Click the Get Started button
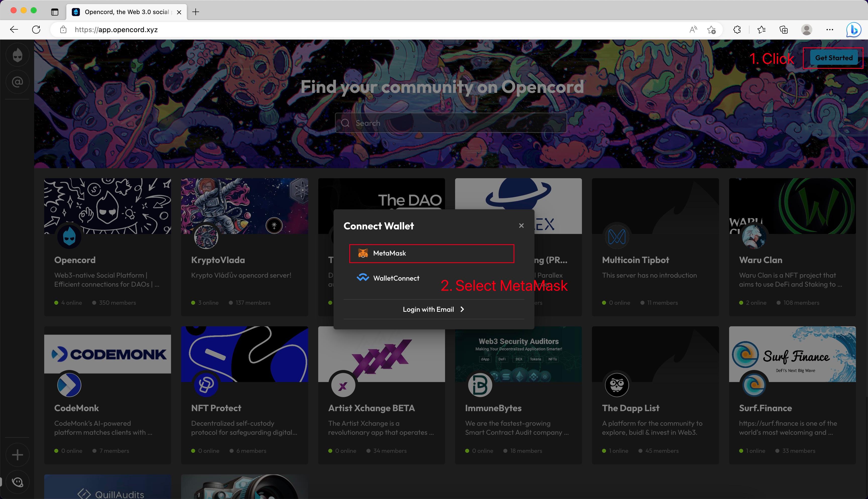Viewport: 868px width, 499px height. tap(833, 58)
